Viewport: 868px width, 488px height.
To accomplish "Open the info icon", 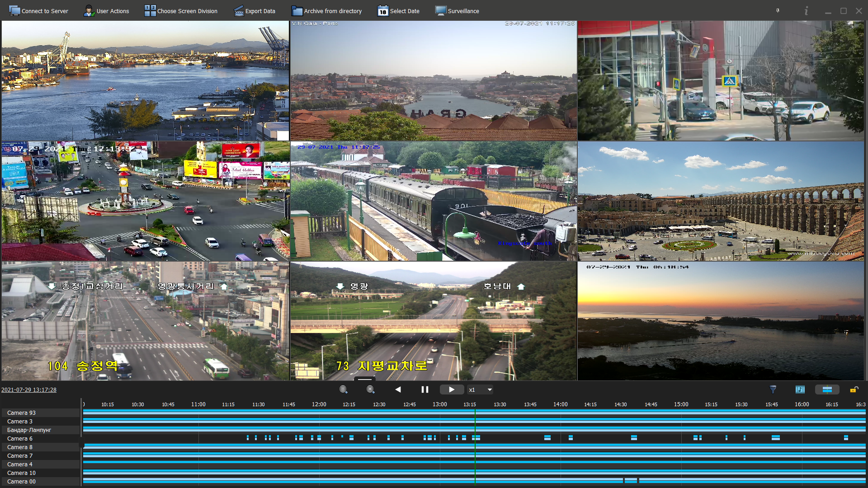I will click(x=806, y=10).
